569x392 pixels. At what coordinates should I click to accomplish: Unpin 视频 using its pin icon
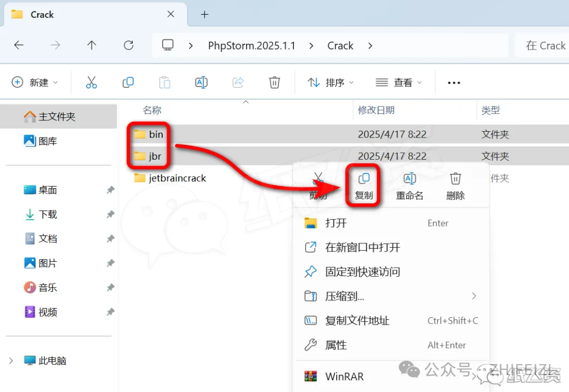[110, 312]
